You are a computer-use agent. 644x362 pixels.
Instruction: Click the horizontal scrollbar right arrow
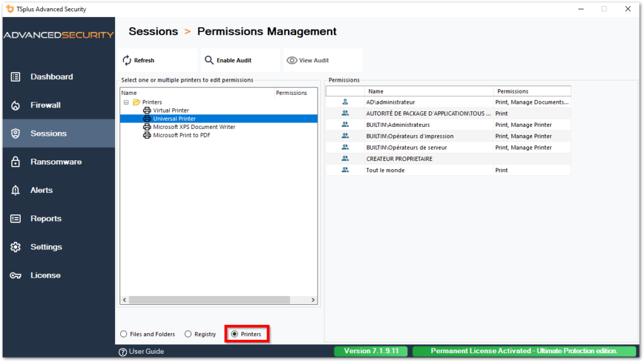tap(313, 300)
